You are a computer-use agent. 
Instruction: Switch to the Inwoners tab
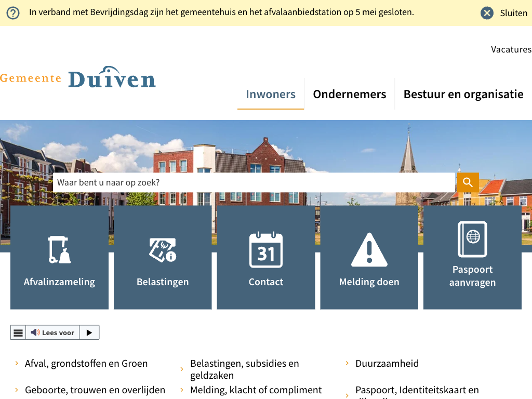[271, 94]
